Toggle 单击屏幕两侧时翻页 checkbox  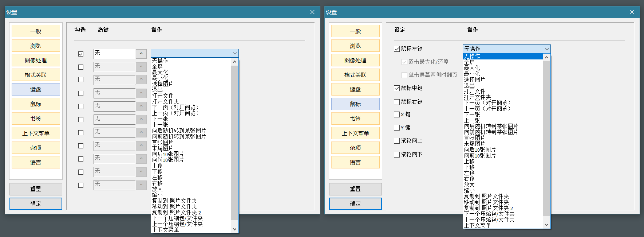tap(404, 75)
